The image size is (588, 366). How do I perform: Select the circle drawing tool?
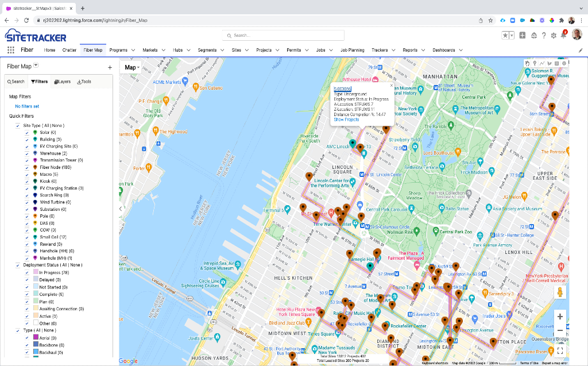click(x=564, y=63)
